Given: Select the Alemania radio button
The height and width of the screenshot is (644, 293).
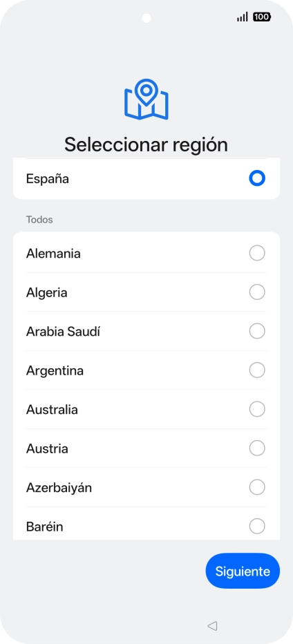Looking at the screenshot, I should click(257, 253).
